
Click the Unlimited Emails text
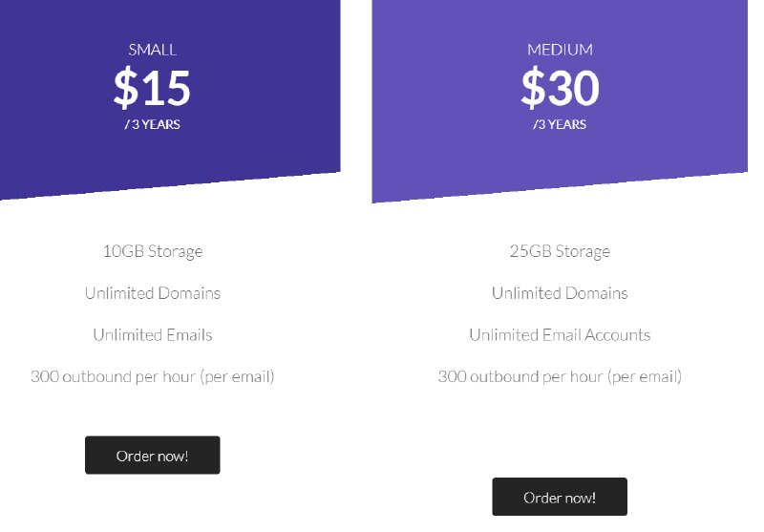pyautogui.click(x=153, y=335)
